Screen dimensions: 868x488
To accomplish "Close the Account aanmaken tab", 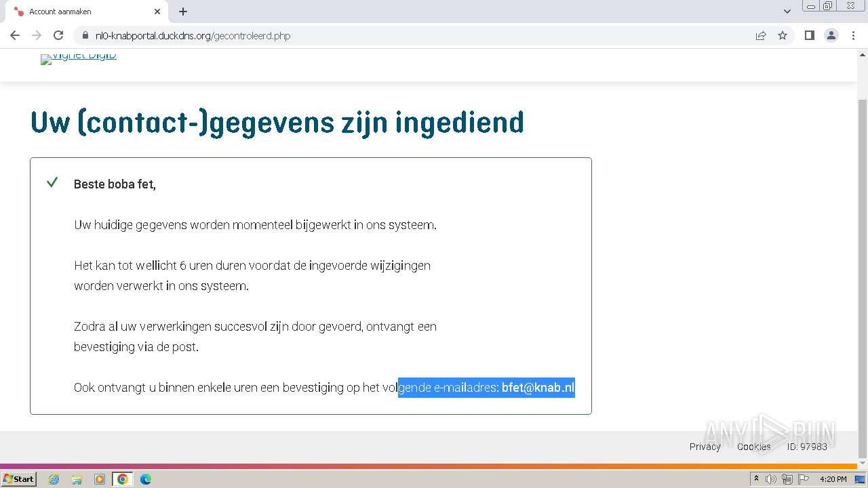I will [x=157, y=12].
